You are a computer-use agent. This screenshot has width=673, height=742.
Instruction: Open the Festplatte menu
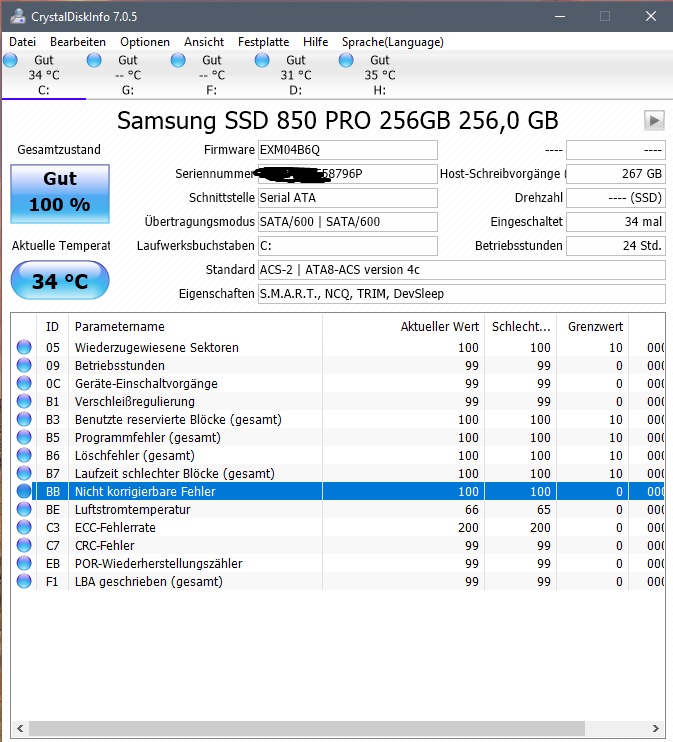click(263, 42)
